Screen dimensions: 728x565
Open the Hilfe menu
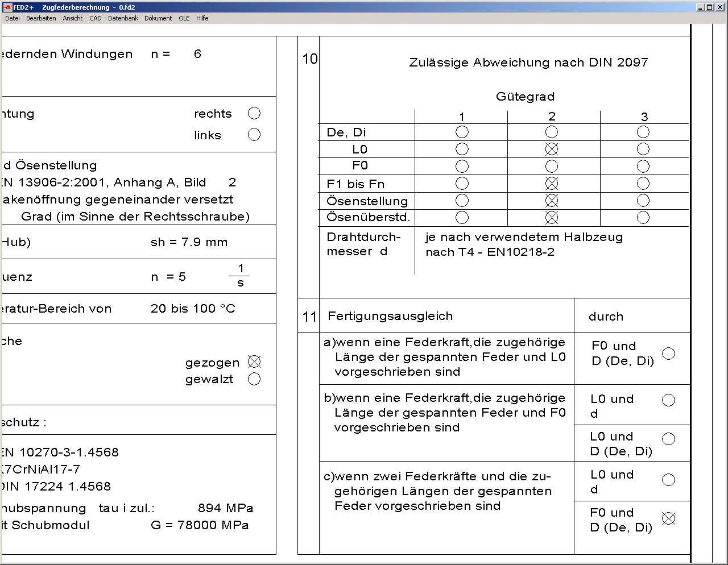click(202, 18)
